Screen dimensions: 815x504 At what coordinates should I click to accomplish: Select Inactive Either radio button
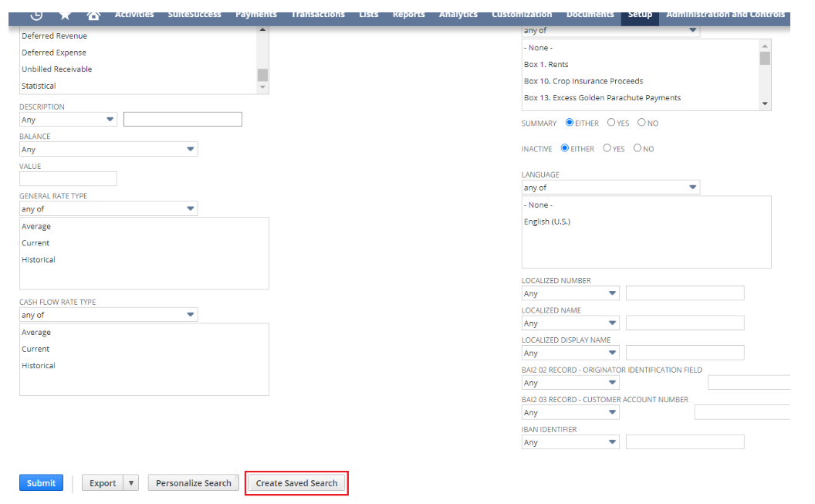[x=565, y=148]
